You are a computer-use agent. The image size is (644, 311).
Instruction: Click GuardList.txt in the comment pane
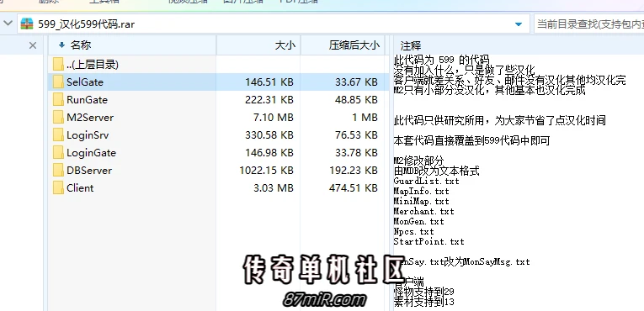pos(426,181)
